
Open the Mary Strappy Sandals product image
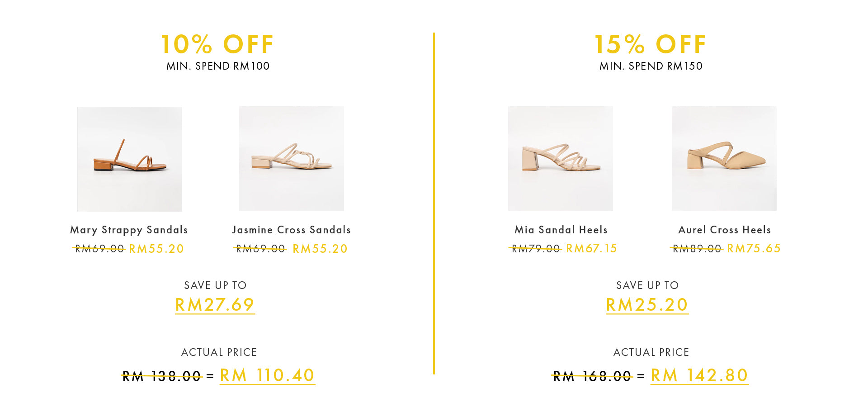coord(130,159)
